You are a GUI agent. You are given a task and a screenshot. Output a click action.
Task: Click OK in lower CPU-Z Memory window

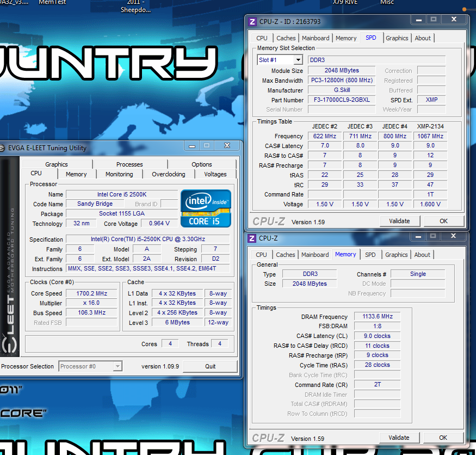click(x=443, y=438)
